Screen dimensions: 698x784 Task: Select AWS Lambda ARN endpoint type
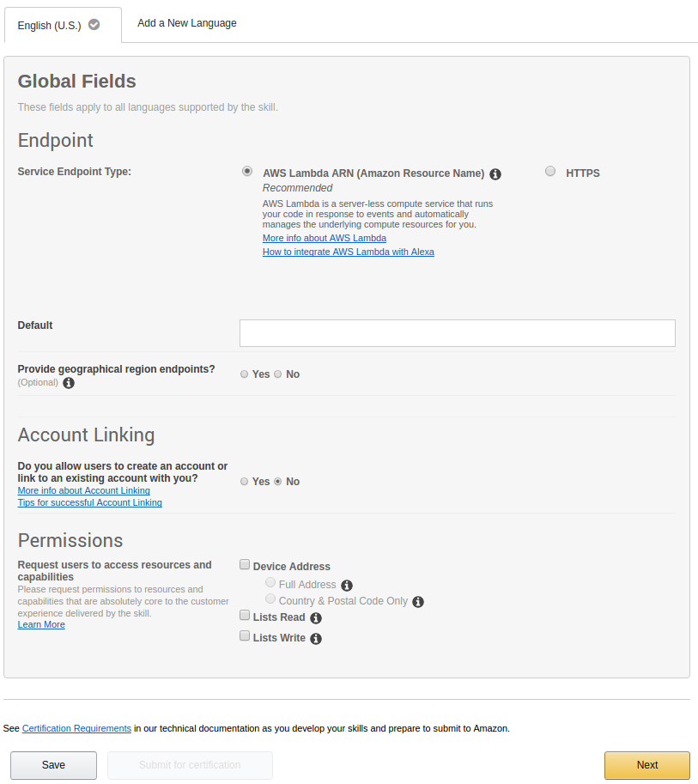[x=247, y=171]
